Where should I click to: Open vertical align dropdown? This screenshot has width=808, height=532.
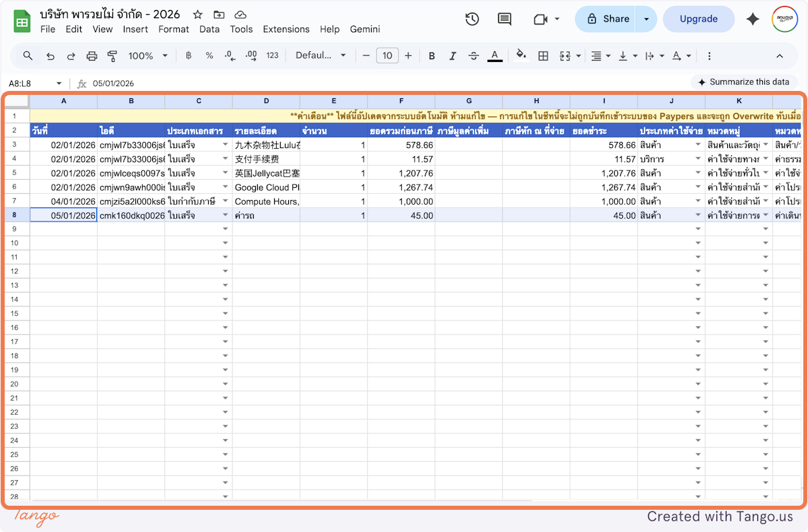[x=628, y=56]
